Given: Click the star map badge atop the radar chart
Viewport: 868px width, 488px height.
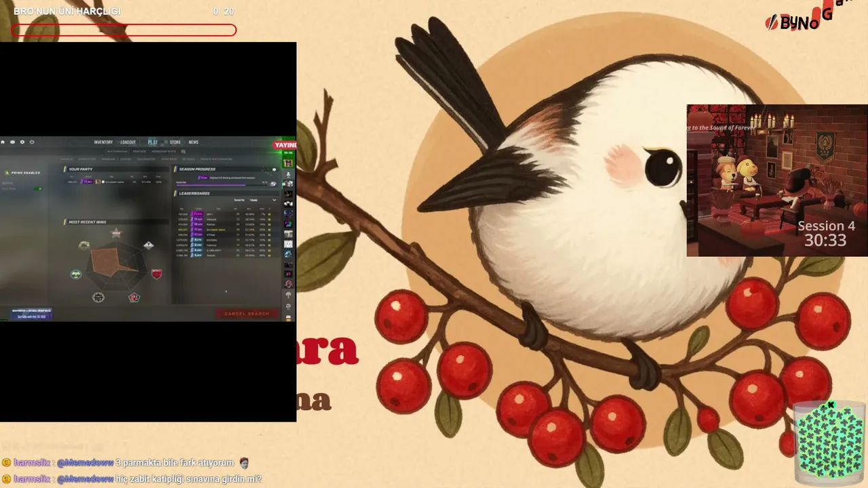Looking at the screenshot, I should 116,233.
